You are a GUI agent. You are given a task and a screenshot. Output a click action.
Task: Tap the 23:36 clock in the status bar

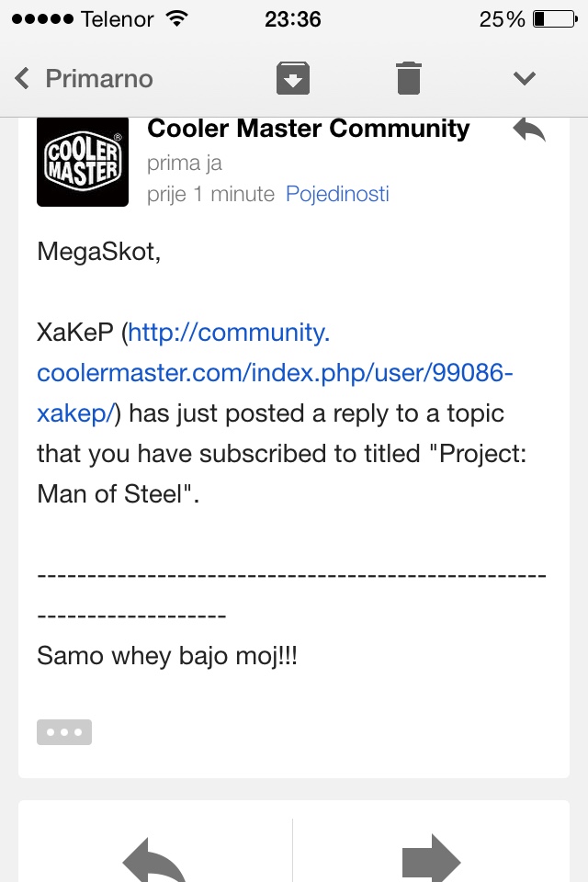[x=292, y=18]
